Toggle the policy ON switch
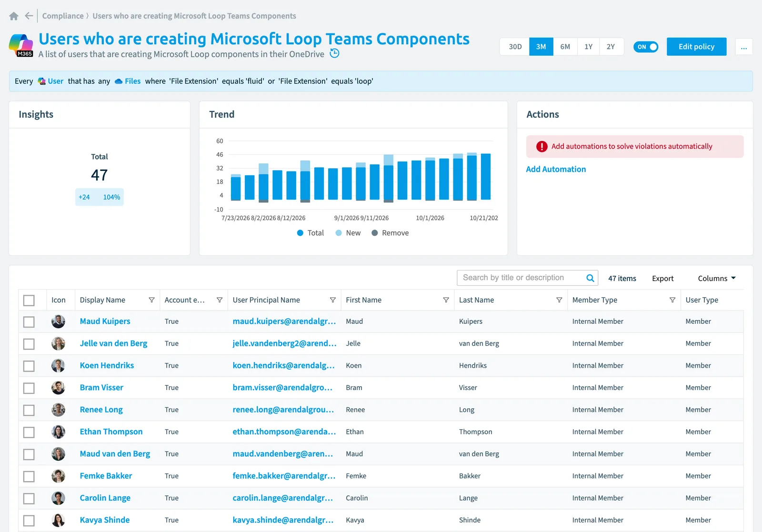This screenshot has width=762, height=532. point(646,47)
